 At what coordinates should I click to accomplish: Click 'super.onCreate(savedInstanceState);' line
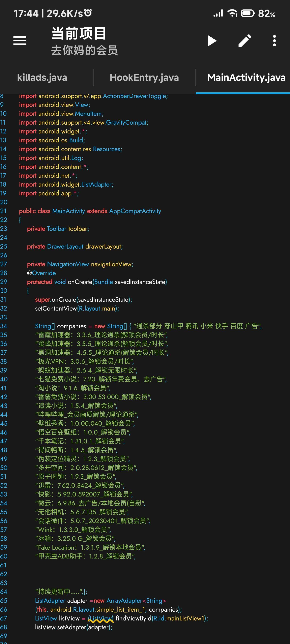84,299
